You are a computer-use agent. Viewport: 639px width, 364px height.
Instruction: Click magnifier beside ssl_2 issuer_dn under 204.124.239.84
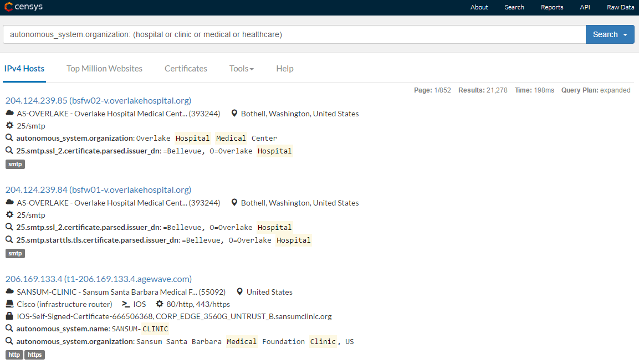[x=9, y=227]
